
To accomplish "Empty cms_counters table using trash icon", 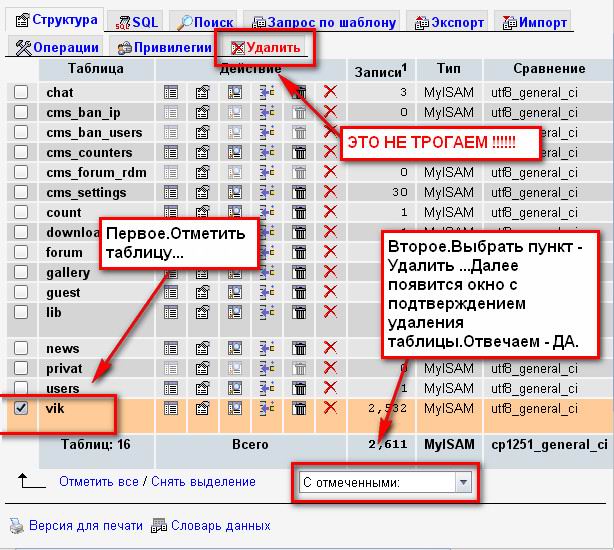I will (299, 152).
